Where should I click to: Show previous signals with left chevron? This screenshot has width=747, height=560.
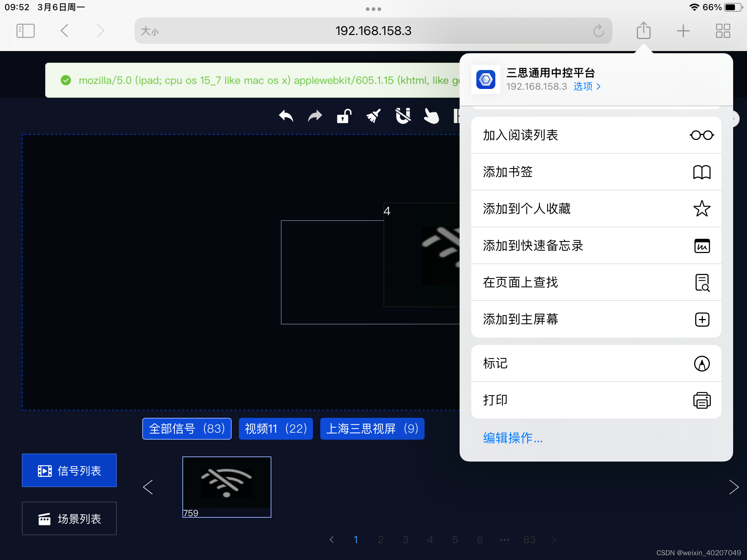[x=148, y=487]
